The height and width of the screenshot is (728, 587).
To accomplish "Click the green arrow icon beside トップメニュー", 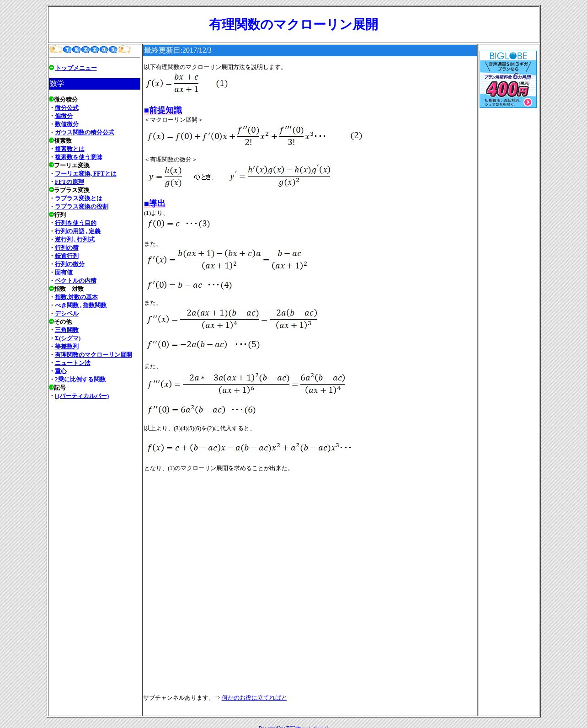I will (x=51, y=68).
